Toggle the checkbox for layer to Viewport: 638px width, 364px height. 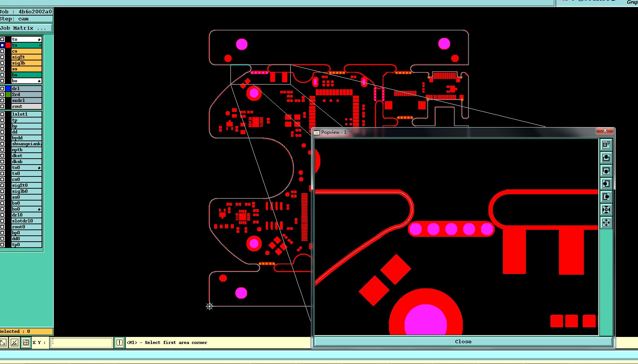click(x=2, y=39)
